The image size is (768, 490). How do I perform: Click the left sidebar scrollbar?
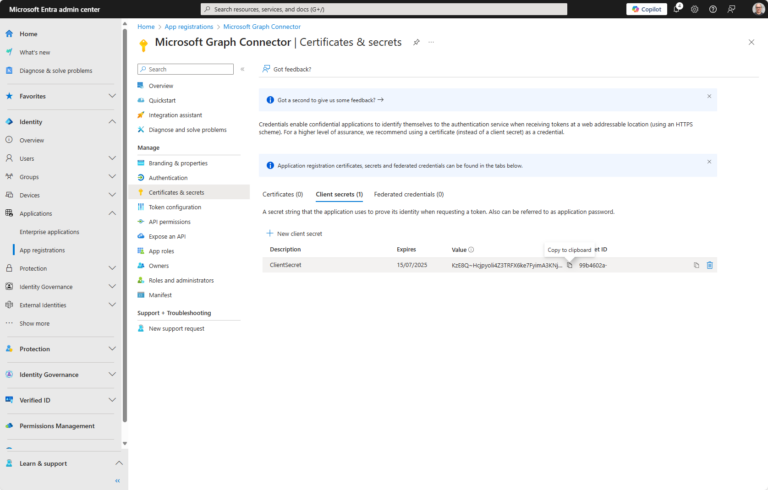pos(124,225)
